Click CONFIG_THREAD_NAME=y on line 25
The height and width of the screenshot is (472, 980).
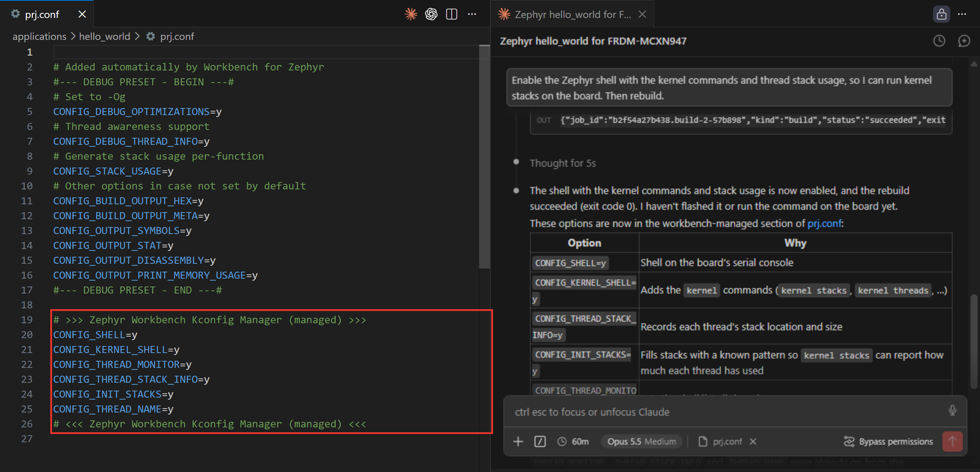[x=113, y=409]
